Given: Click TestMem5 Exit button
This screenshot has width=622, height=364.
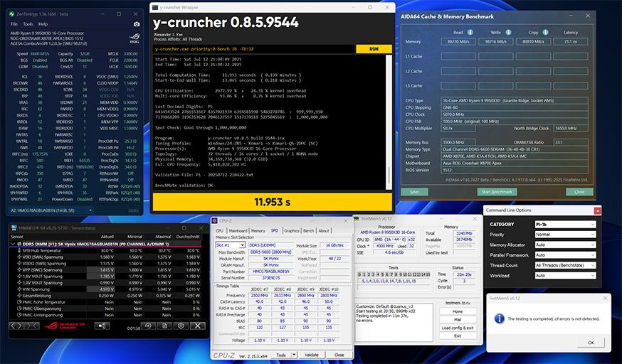Looking at the screenshot, I should point(458,336).
